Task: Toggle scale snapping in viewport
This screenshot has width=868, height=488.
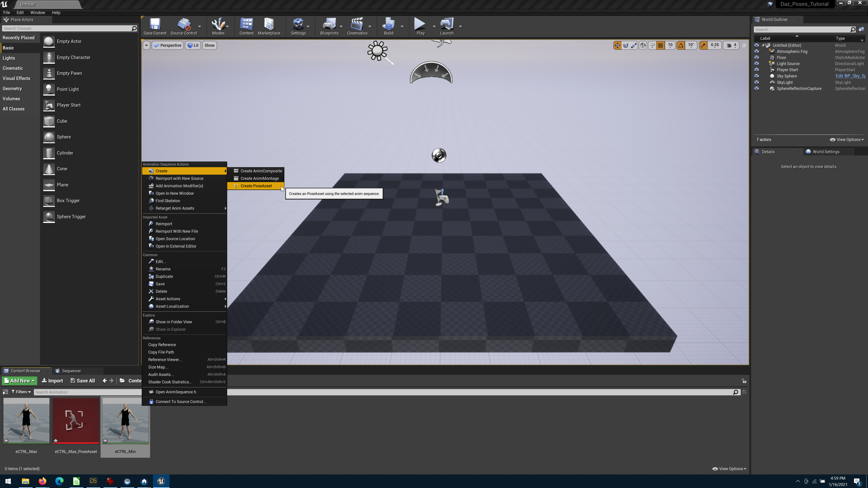Action: pos(704,45)
